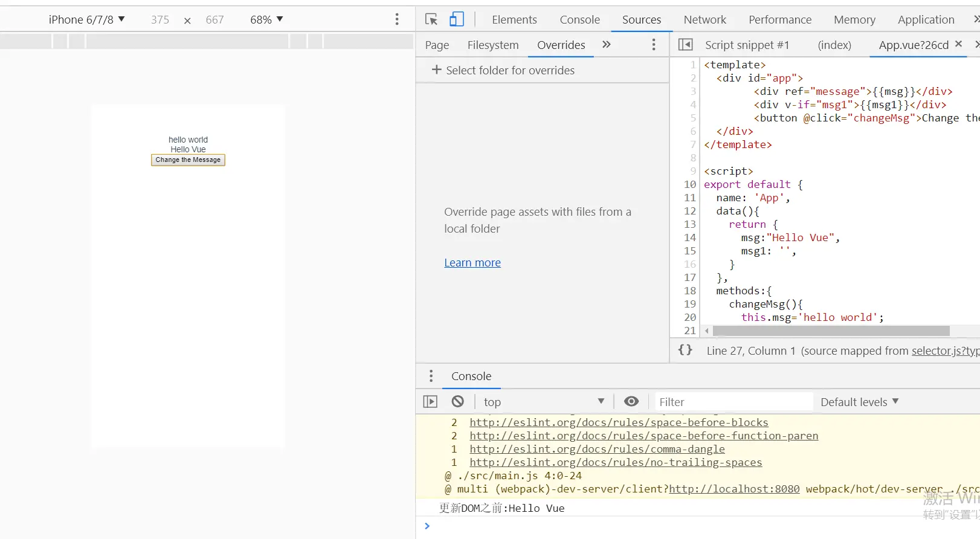The width and height of the screenshot is (980, 539).
Task: Click the Learn more link
Action: [x=472, y=262]
